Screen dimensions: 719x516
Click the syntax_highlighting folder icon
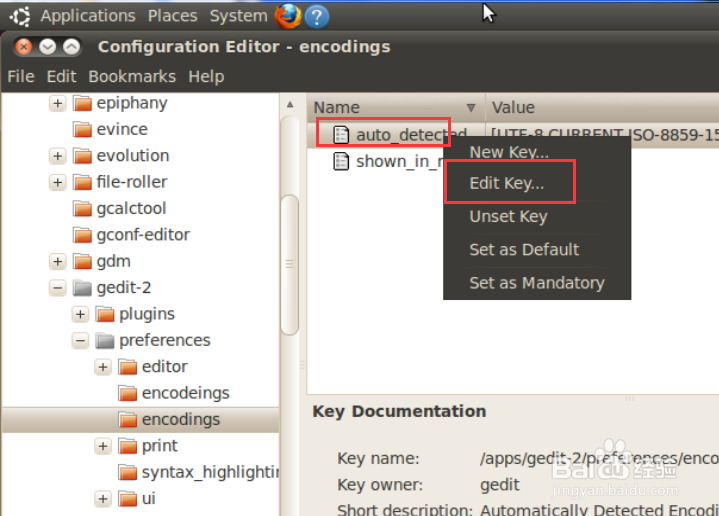coord(127,472)
